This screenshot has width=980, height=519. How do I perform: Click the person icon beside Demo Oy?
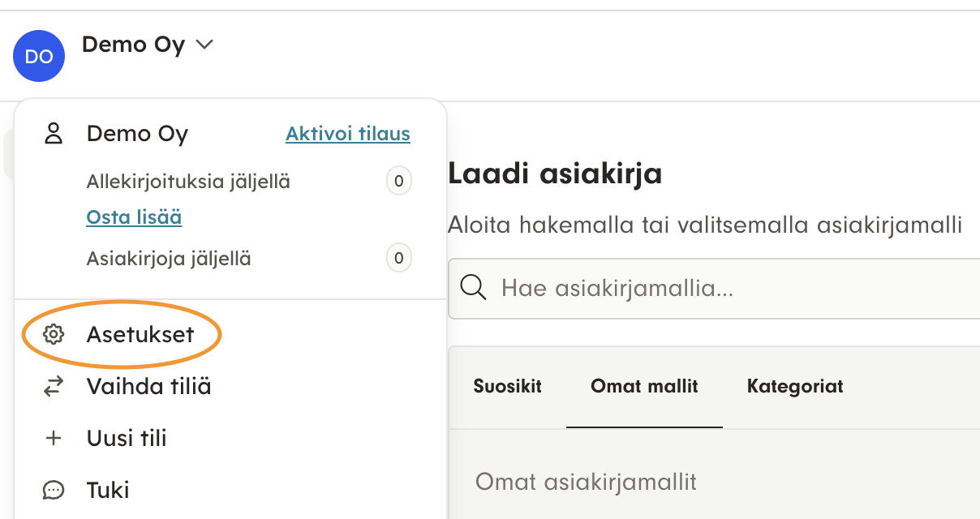(54, 134)
